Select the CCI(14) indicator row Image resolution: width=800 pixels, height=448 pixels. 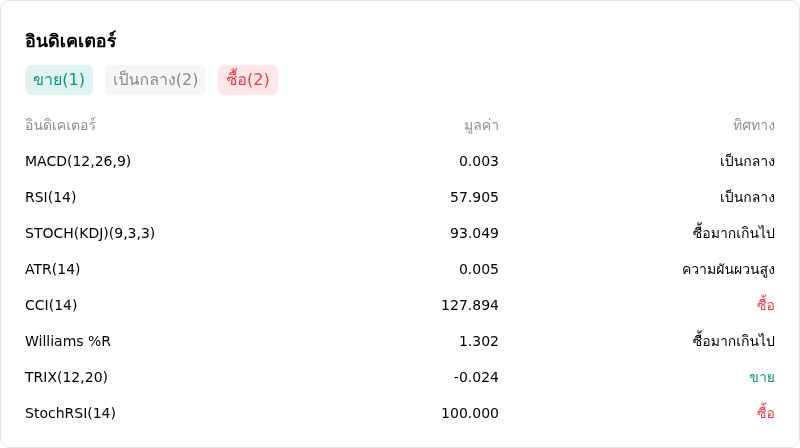coord(399,305)
